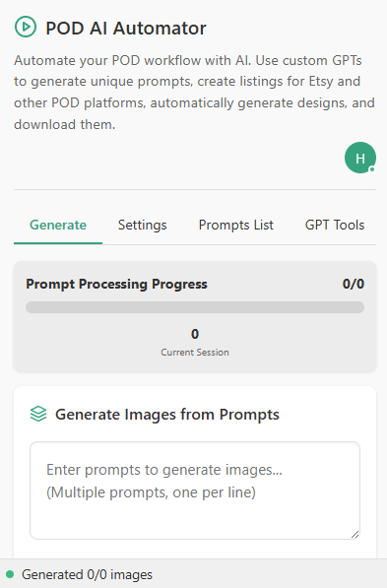Click the Prompt Processing progress bar
Image resolution: width=387 pixels, height=588 pixels.
click(x=195, y=307)
